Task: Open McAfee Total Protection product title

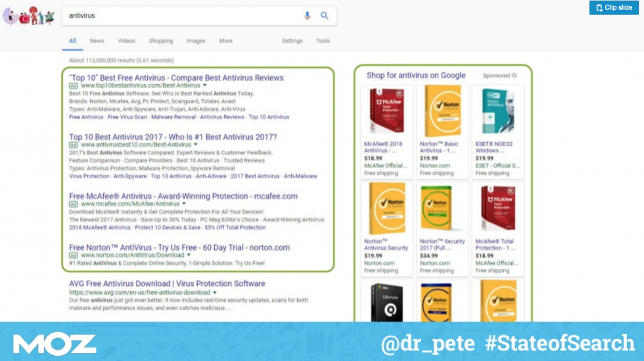Action: [495, 245]
